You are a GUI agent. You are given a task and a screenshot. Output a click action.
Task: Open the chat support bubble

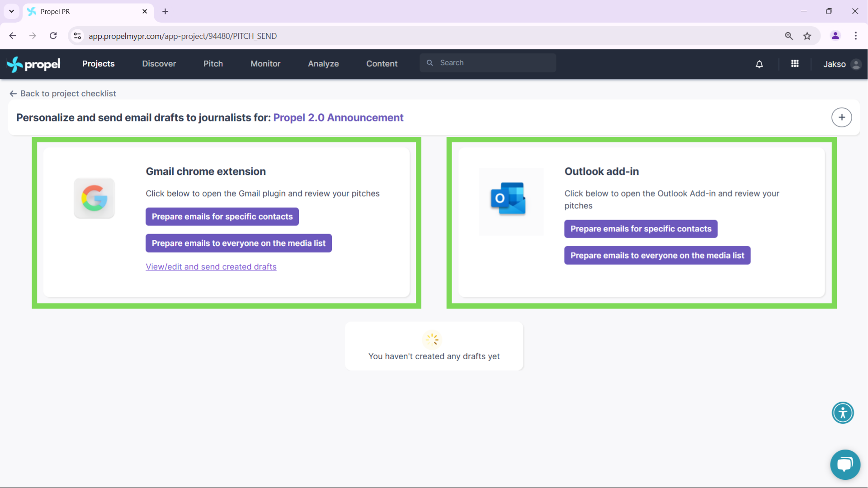tap(845, 465)
